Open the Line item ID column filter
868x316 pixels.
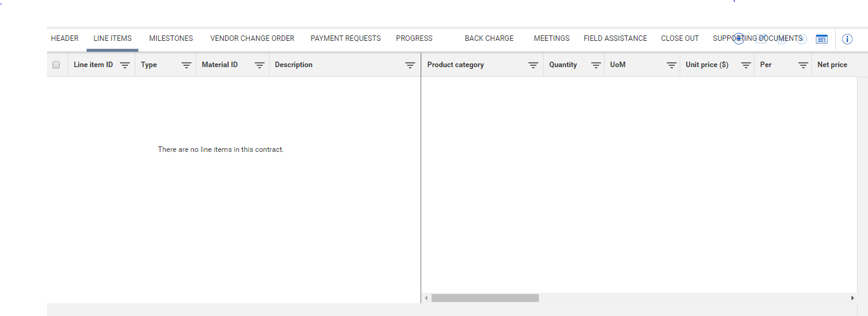pyautogui.click(x=125, y=65)
